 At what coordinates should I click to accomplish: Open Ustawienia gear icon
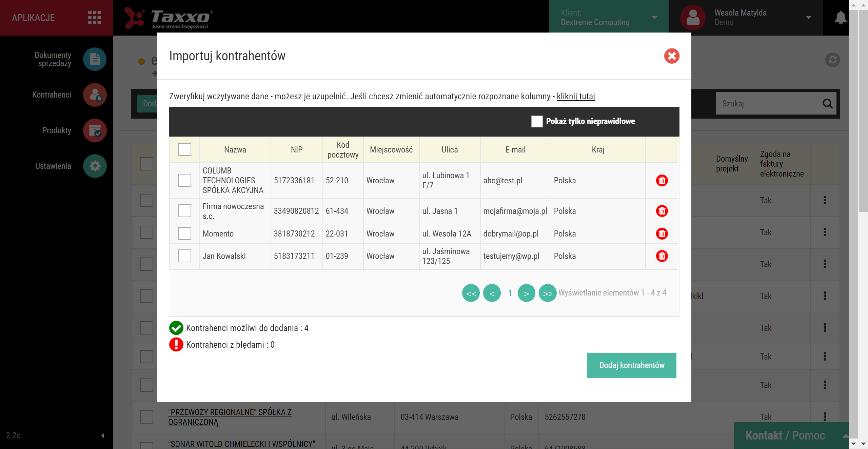click(95, 166)
